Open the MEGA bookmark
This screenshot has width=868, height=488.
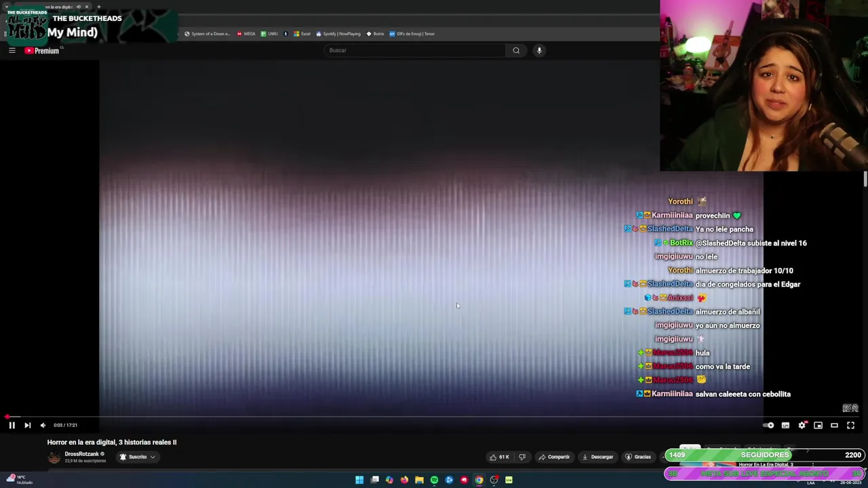point(246,34)
